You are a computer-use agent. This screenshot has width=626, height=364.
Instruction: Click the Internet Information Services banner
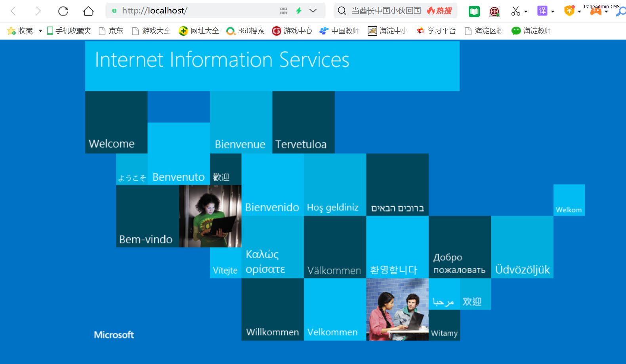click(x=272, y=66)
